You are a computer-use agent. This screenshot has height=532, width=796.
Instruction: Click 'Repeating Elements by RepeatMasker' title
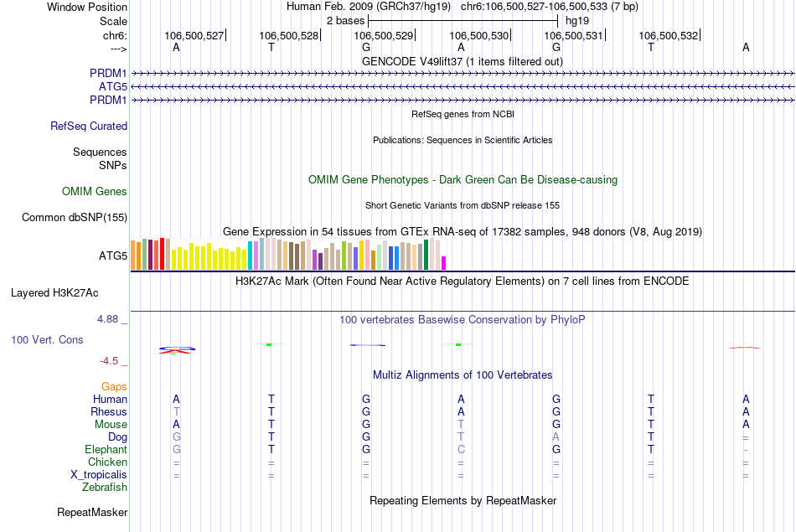point(463,500)
